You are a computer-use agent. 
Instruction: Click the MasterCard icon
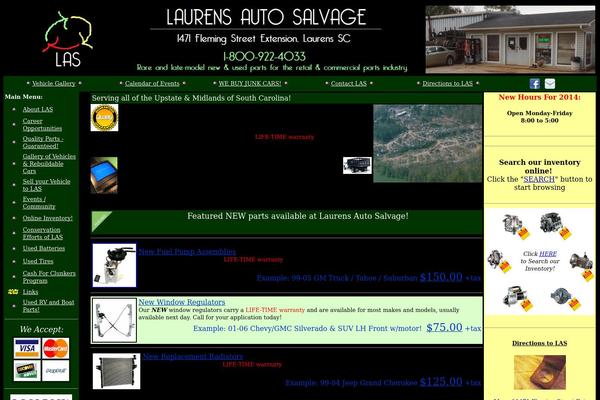coord(55,348)
